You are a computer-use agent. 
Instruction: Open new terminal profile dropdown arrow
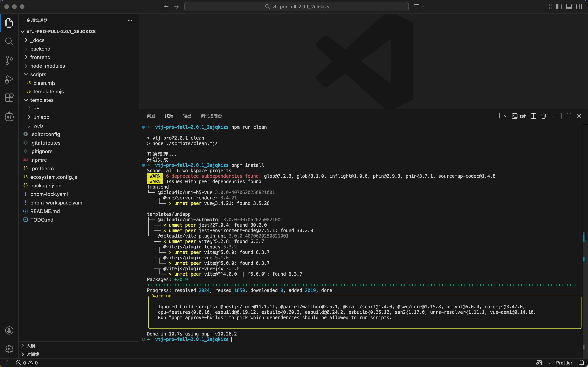coord(506,116)
